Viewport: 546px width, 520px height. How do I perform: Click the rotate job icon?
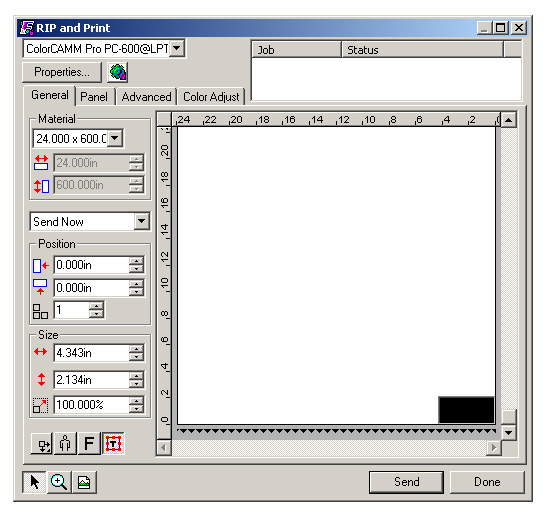coord(42,444)
